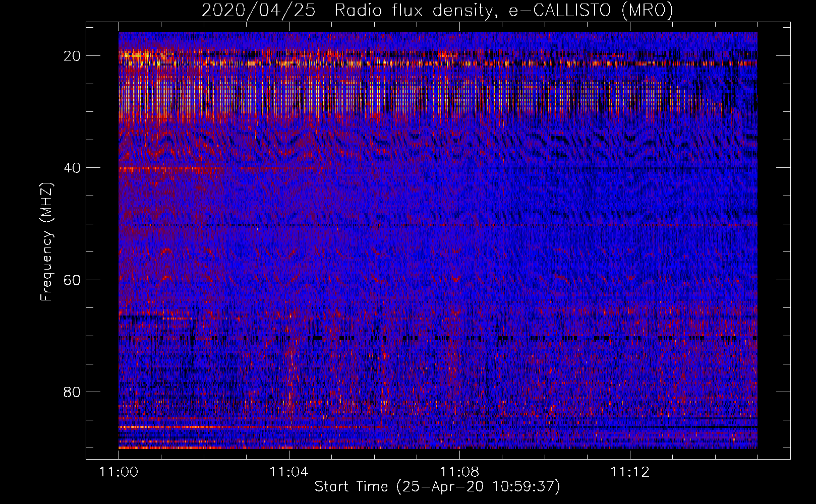Click the 60 MHz frequency tick label
816x504 pixels.
[73, 280]
